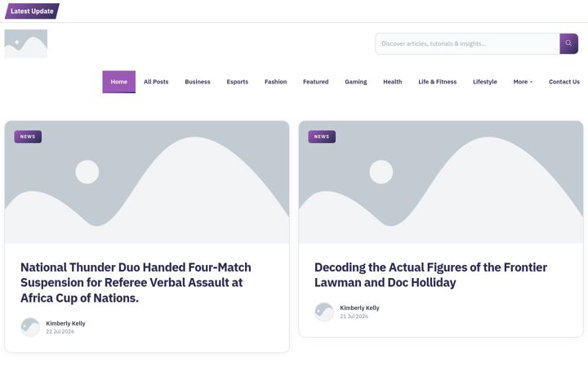
Task: Click NEWS tag on Thunder Duo article
Action: click(x=28, y=137)
